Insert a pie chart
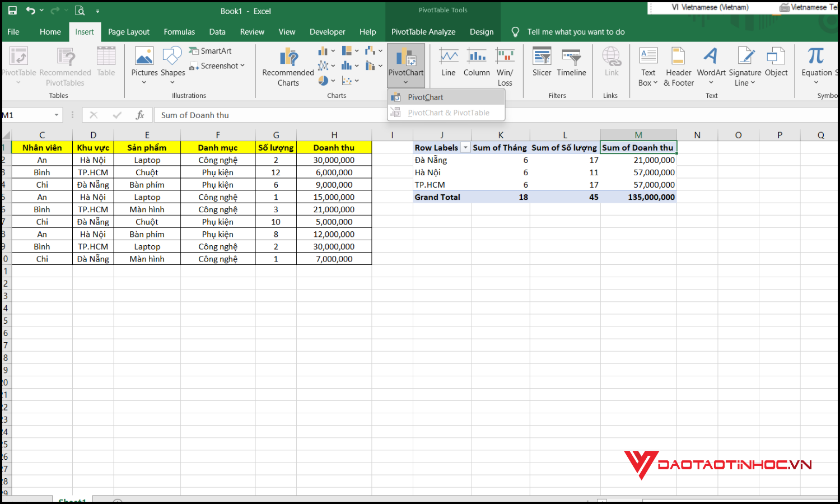This screenshot has height=504, width=840. point(324,81)
